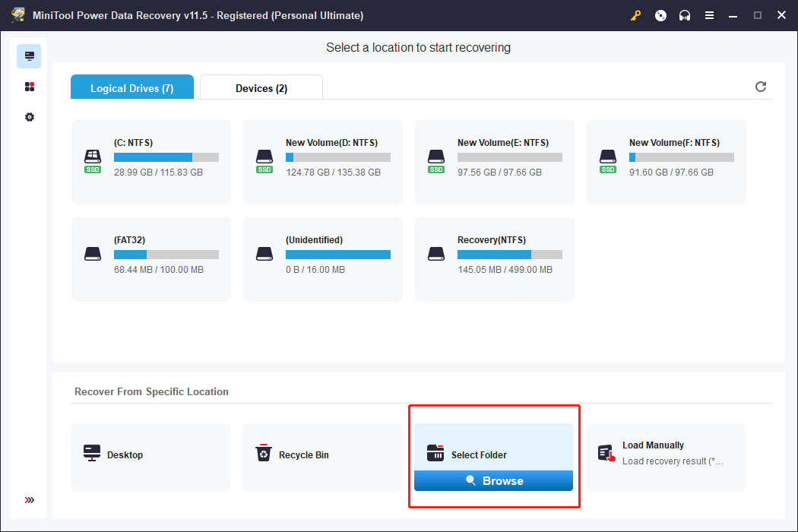Click the FAT32 drive icon
Viewport: 798px width, 532px height.
[93, 254]
